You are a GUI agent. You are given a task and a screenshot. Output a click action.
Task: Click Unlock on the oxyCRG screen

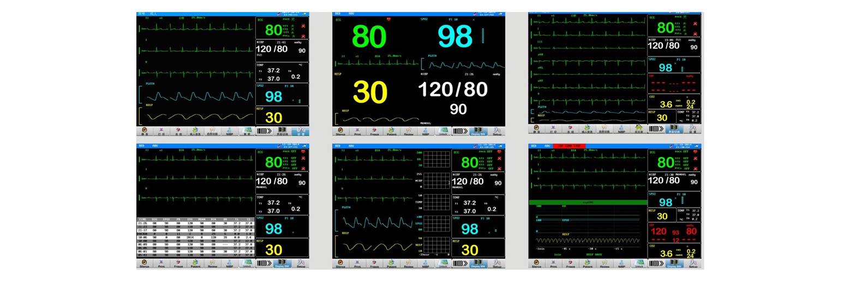[639, 264]
